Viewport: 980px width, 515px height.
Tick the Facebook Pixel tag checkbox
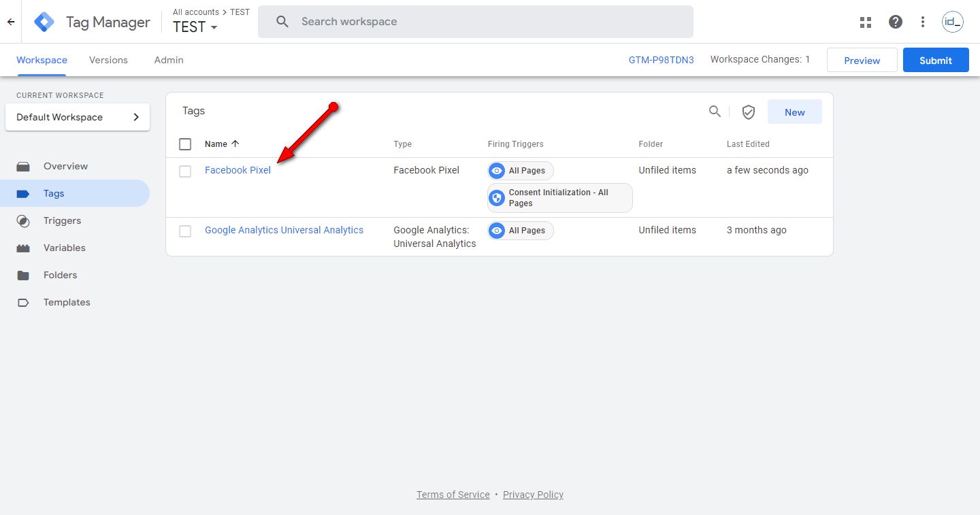(185, 171)
